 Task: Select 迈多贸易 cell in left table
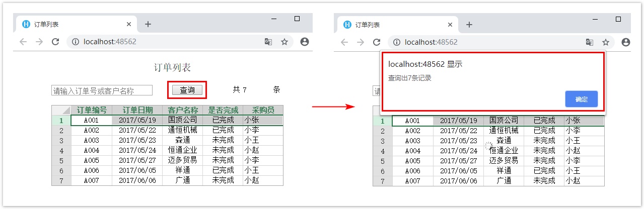click(x=183, y=160)
